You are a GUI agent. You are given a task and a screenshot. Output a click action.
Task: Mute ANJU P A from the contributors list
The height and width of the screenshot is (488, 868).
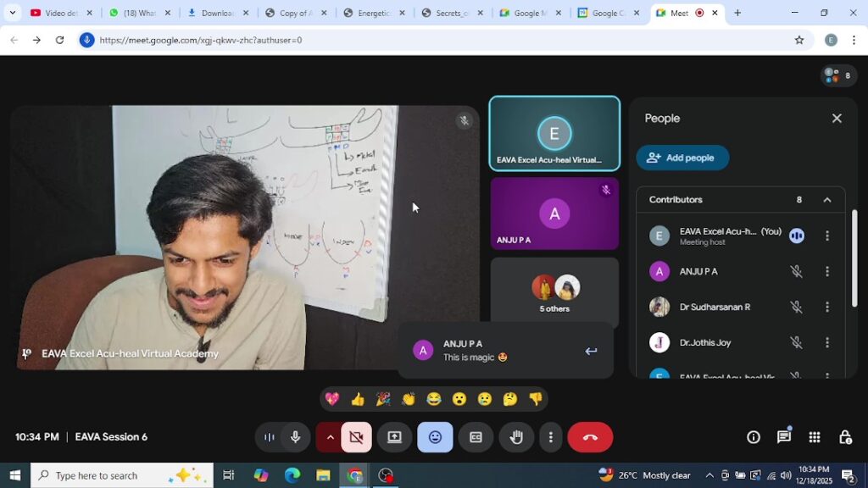(794, 271)
